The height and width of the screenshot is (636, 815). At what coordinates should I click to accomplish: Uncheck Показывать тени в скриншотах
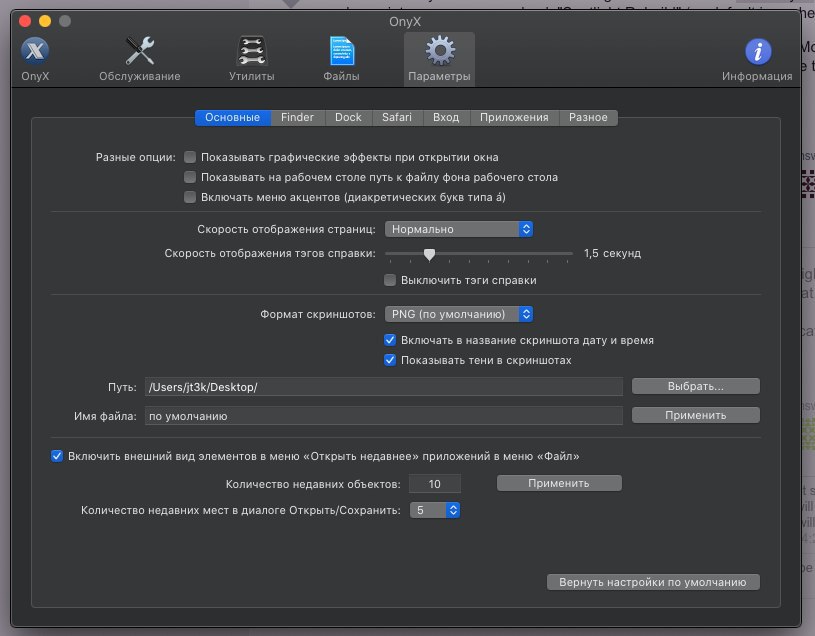tap(390, 360)
